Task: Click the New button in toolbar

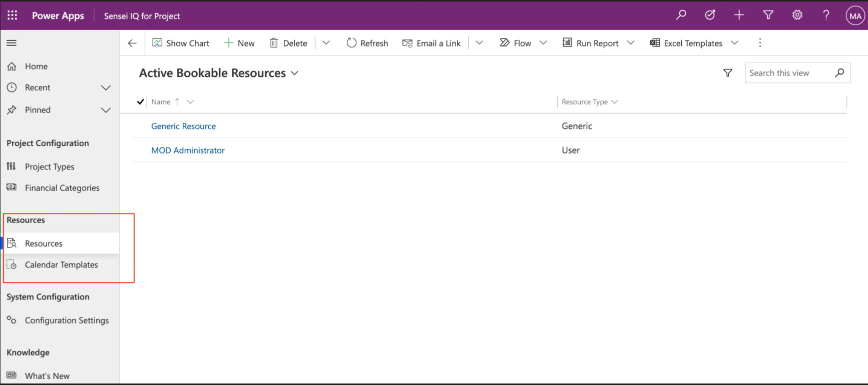Action: [x=239, y=43]
